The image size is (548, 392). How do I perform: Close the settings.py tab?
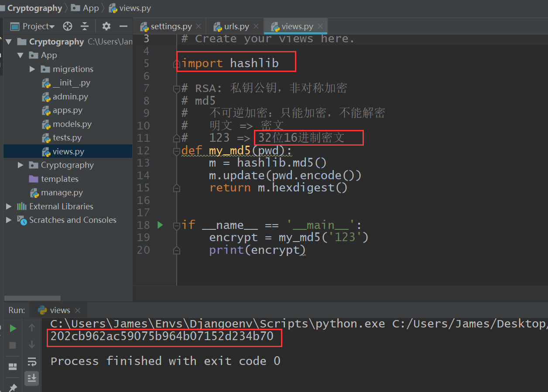(199, 27)
